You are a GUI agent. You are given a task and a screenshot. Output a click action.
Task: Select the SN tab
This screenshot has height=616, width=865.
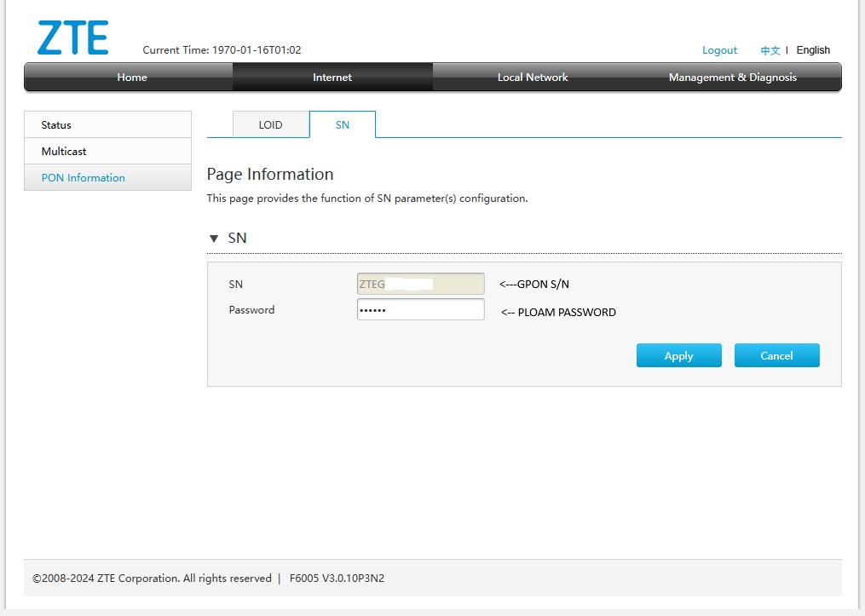coord(342,124)
